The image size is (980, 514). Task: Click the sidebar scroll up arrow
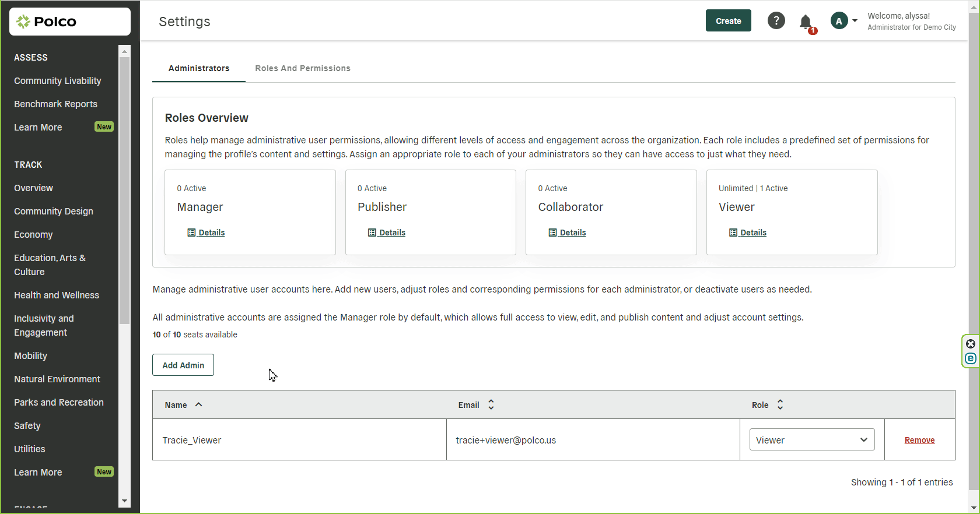click(124, 51)
